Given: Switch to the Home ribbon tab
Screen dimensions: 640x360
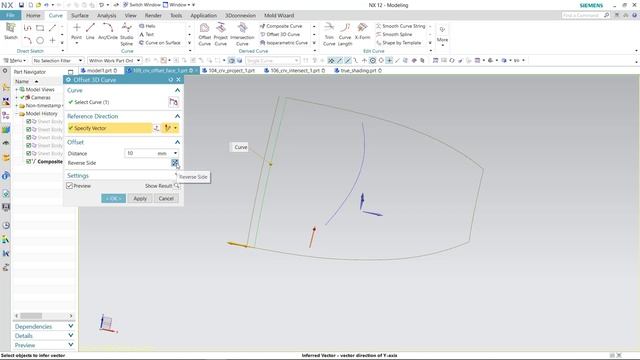Looking at the screenshot, I should (x=33, y=16).
